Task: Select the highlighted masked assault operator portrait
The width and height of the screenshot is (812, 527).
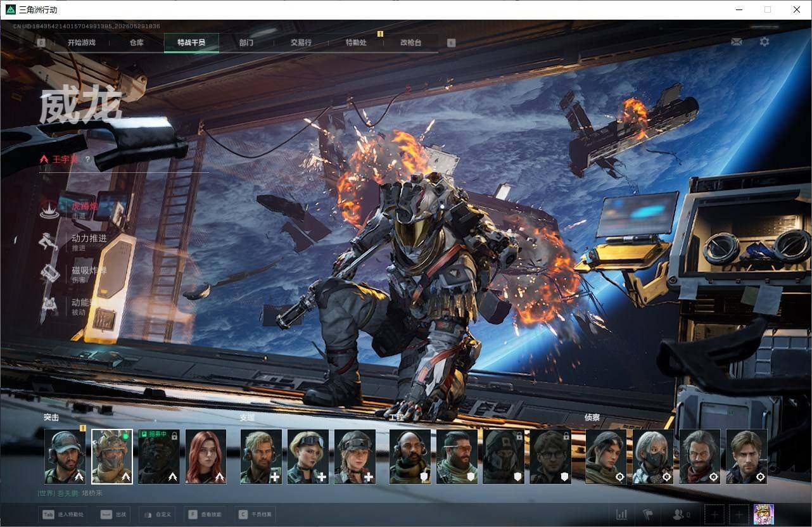Action: click(x=112, y=457)
